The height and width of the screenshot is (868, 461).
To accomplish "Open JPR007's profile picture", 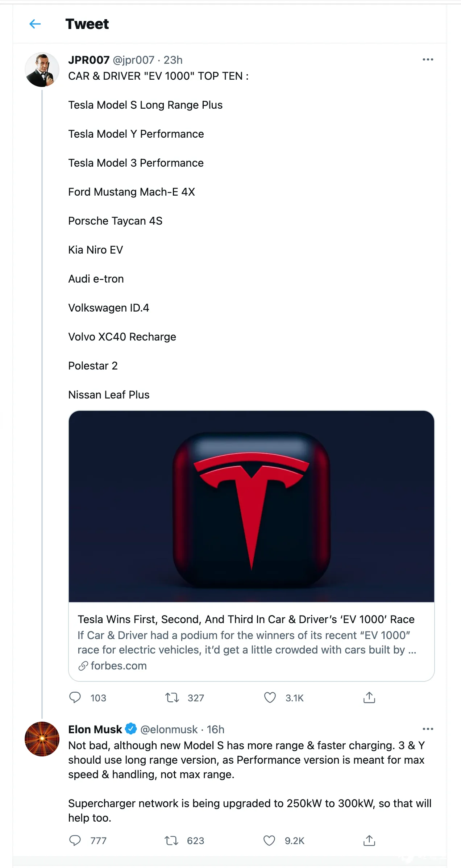I will coord(42,70).
